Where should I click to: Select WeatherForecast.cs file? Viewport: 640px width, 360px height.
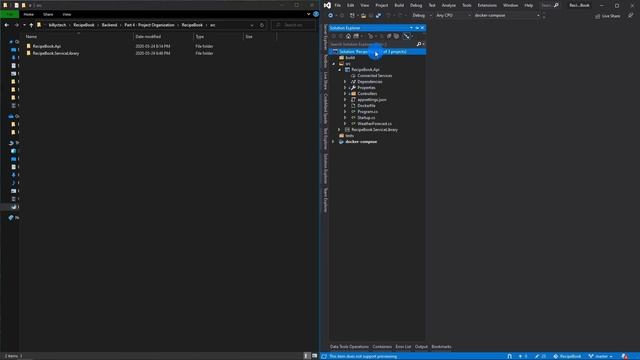tap(374, 124)
